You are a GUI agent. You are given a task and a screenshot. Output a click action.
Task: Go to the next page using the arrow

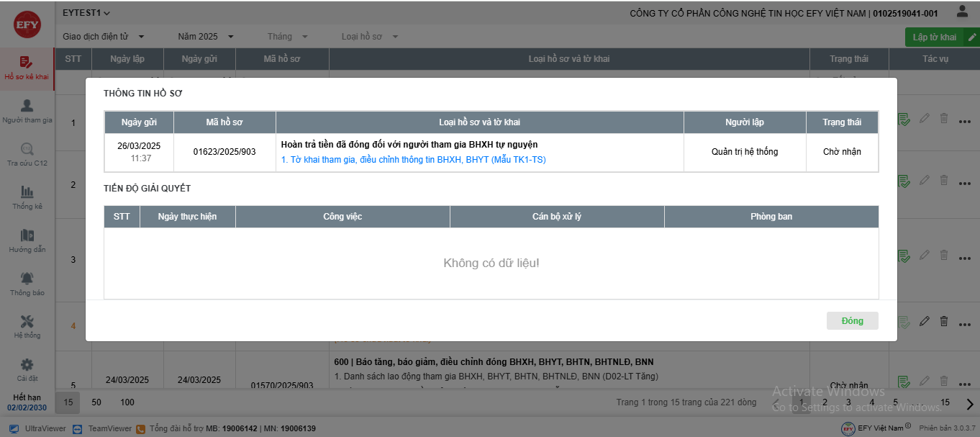pos(969,404)
